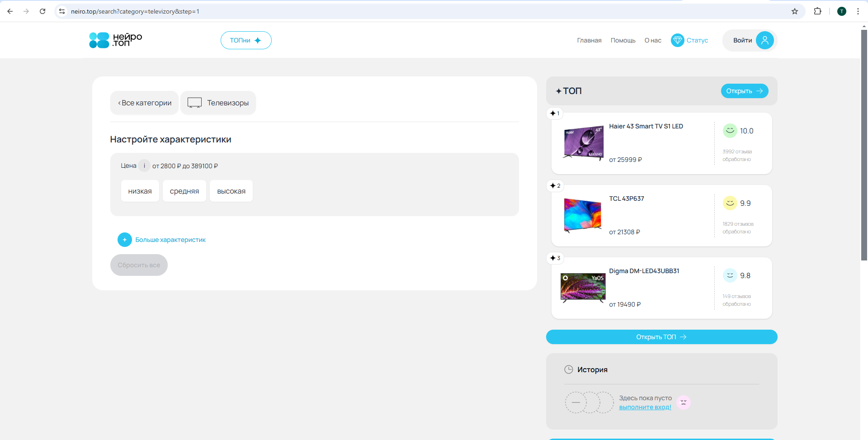Click the ТОПни button

pyautogui.click(x=246, y=40)
